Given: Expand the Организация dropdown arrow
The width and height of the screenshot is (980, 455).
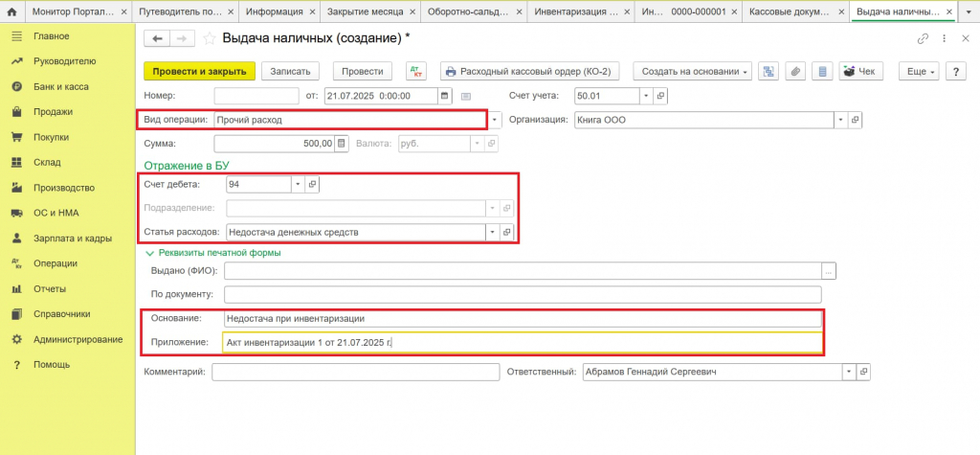Looking at the screenshot, I should (x=841, y=120).
